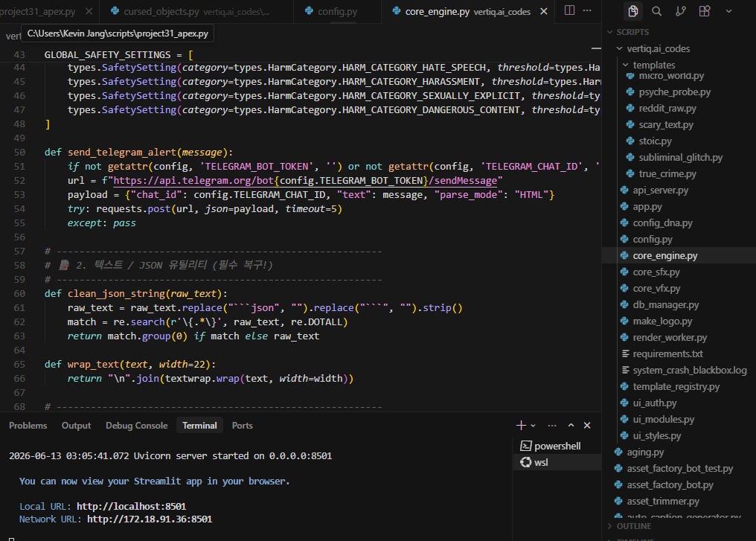Open ui_auth.py in the explorer
This screenshot has width=756, height=541.
(x=654, y=403)
